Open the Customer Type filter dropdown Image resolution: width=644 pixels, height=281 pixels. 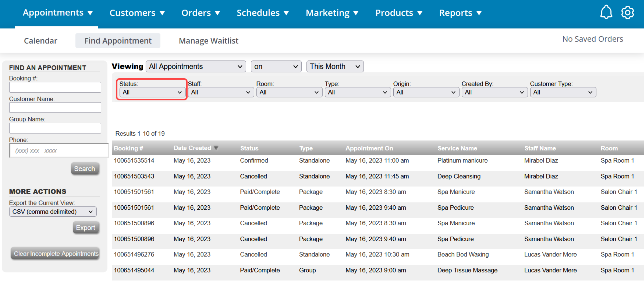pos(562,92)
